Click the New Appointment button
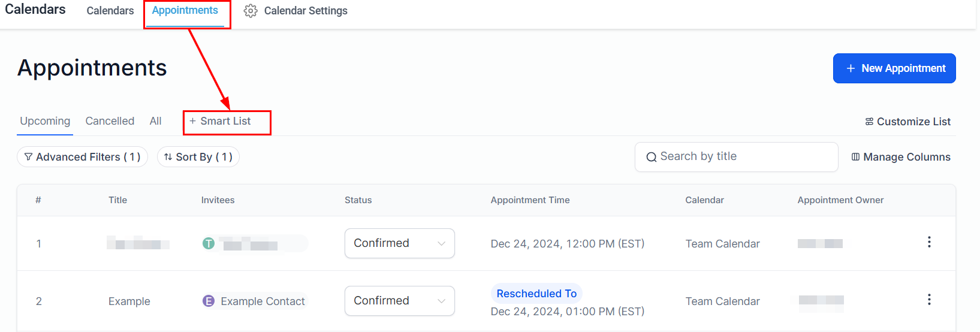980x332 pixels. click(894, 68)
